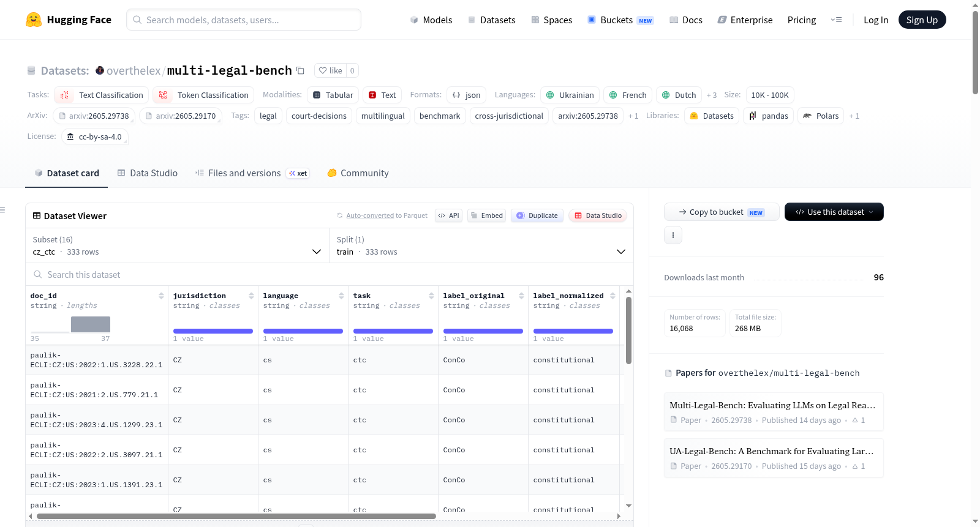Click the Duplicate button
This screenshot has width=980, height=527.
click(x=537, y=215)
